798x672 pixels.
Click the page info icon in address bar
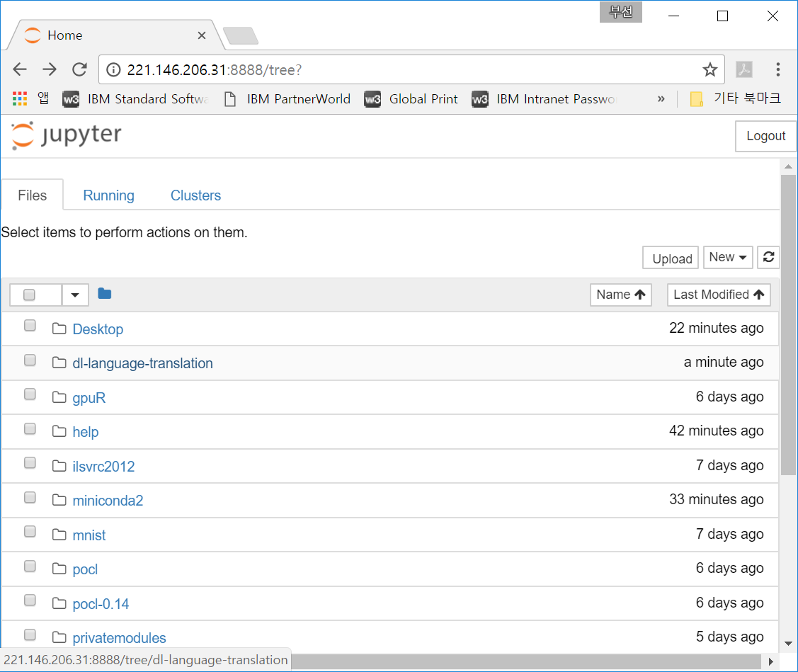(x=113, y=69)
